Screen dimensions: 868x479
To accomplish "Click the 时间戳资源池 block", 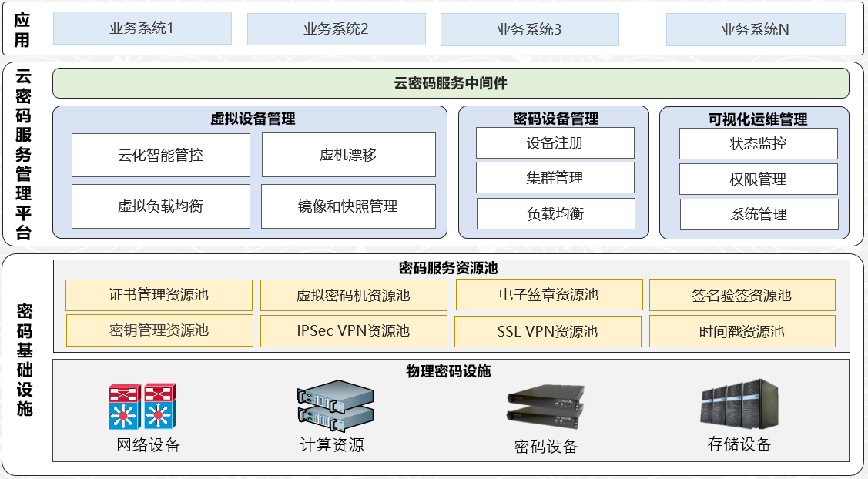I will [x=742, y=331].
